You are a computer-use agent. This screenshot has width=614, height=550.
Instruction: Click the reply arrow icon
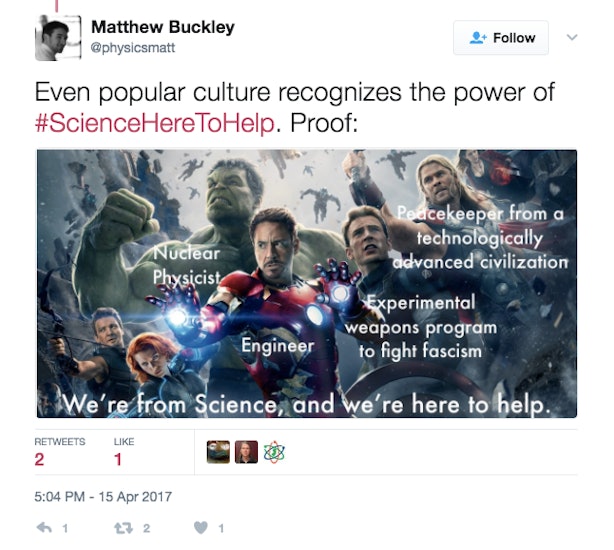[x=44, y=528]
